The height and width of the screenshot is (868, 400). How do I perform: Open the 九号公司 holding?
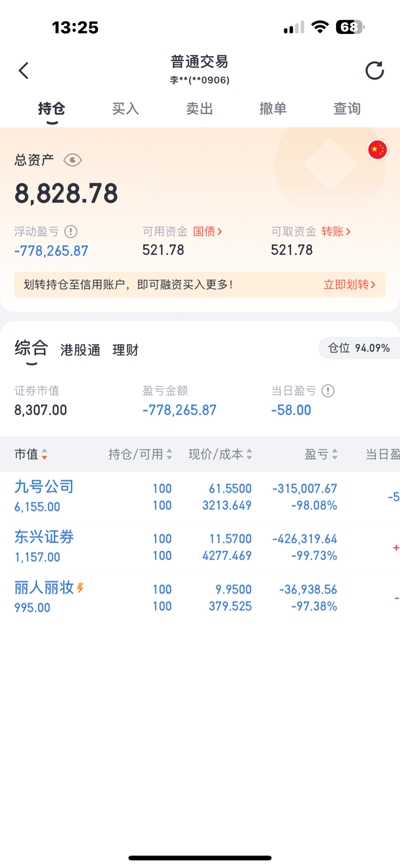[200, 497]
